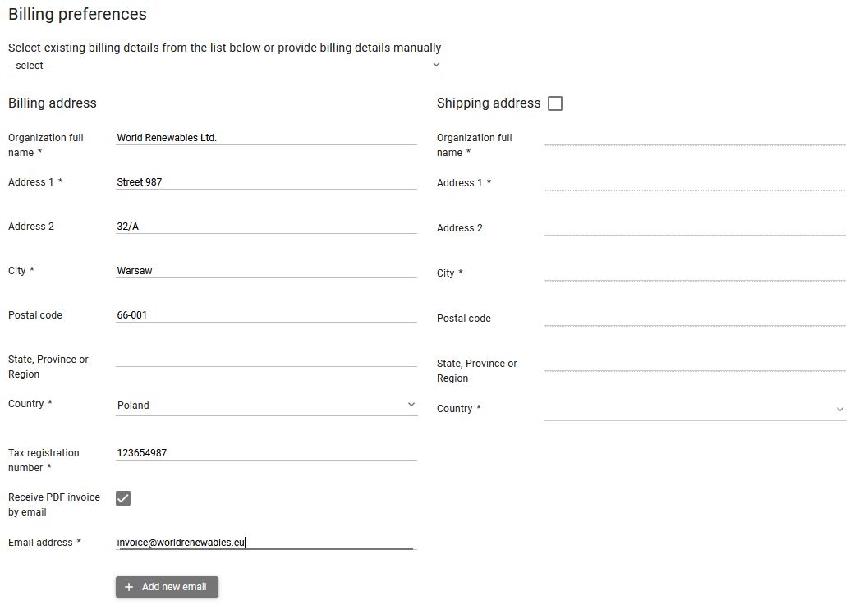Focus the shipping Address 1 field
The image size is (868, 605).
tap(694, 182)
